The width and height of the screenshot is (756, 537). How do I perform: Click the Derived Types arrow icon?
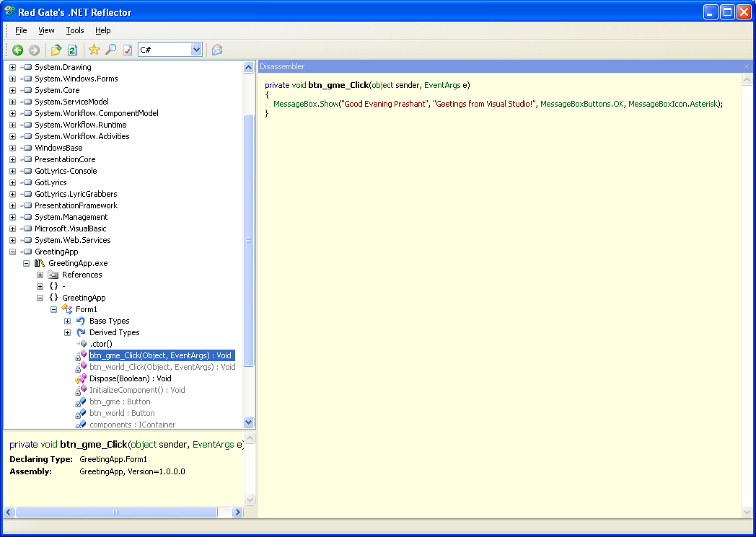[x=81, y=332]
